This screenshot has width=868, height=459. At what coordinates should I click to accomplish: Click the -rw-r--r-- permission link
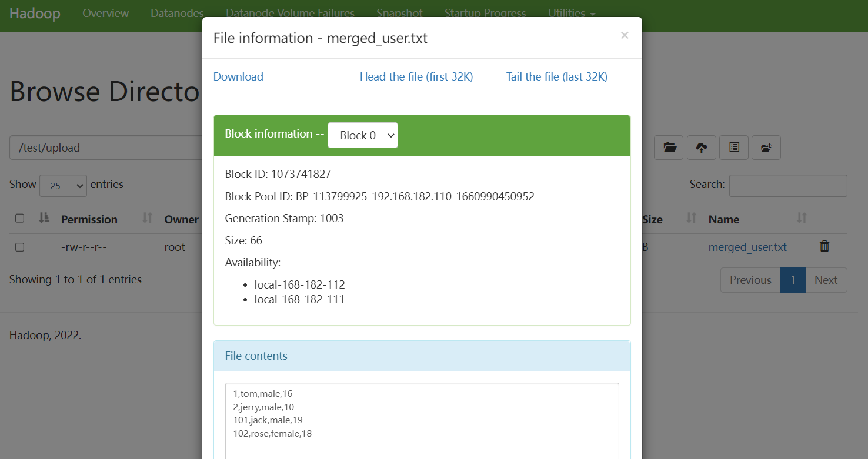point(84,247)
